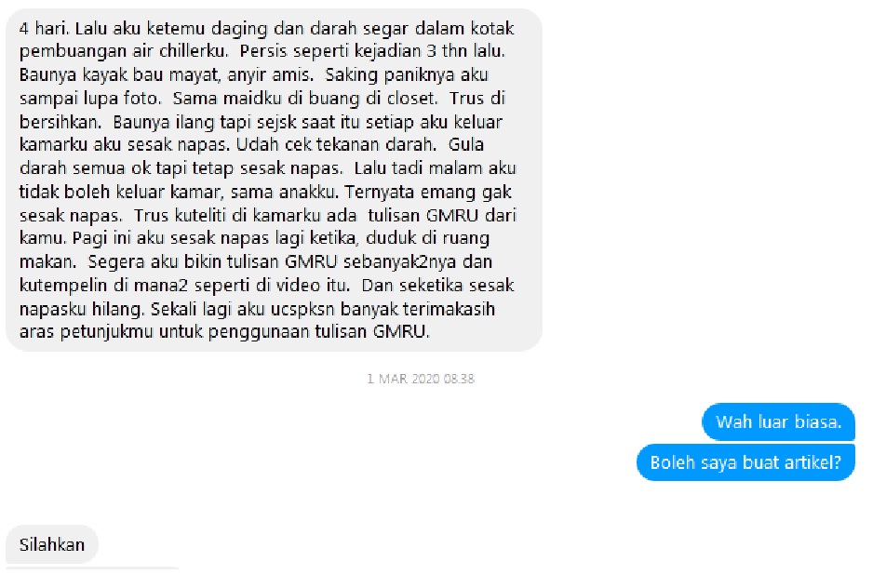Click the "Silahkan" reply bubble
The image size is (886, 588).
pos(52,544)
